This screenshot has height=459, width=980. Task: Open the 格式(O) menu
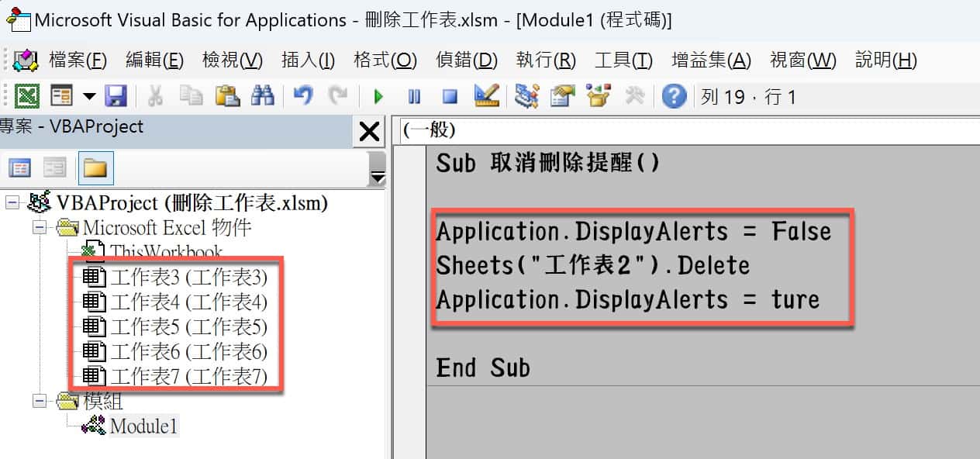(385, 60)
